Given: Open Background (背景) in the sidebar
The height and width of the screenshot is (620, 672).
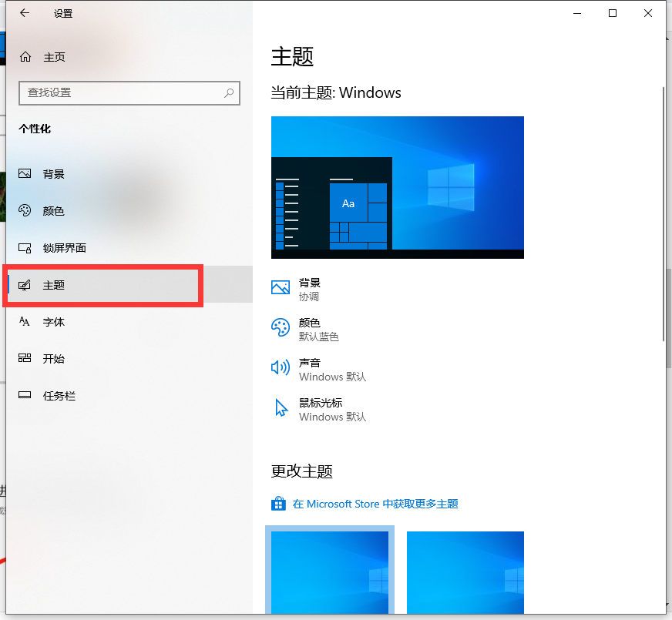Looking at the screenshot, I should (x=53, y=174).
